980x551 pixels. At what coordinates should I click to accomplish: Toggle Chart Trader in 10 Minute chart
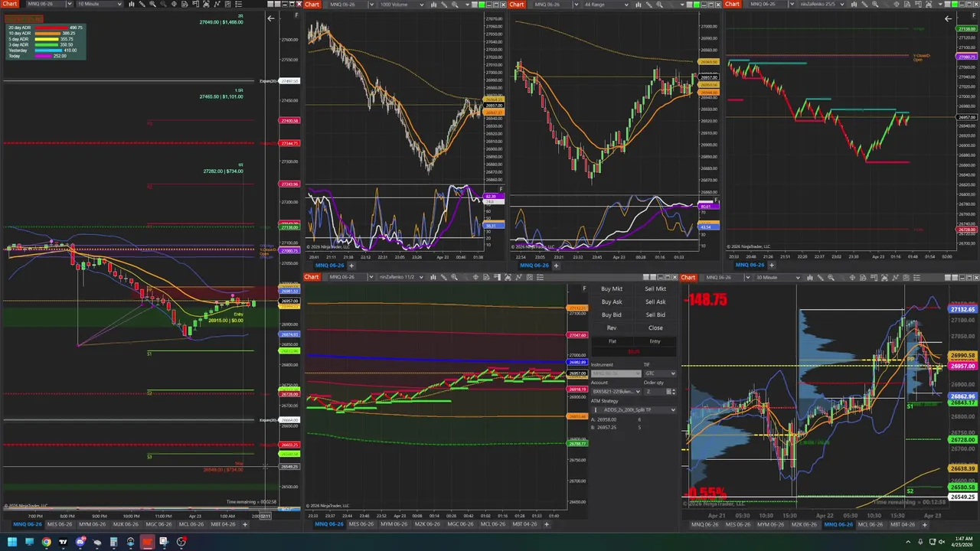[195, 5]
